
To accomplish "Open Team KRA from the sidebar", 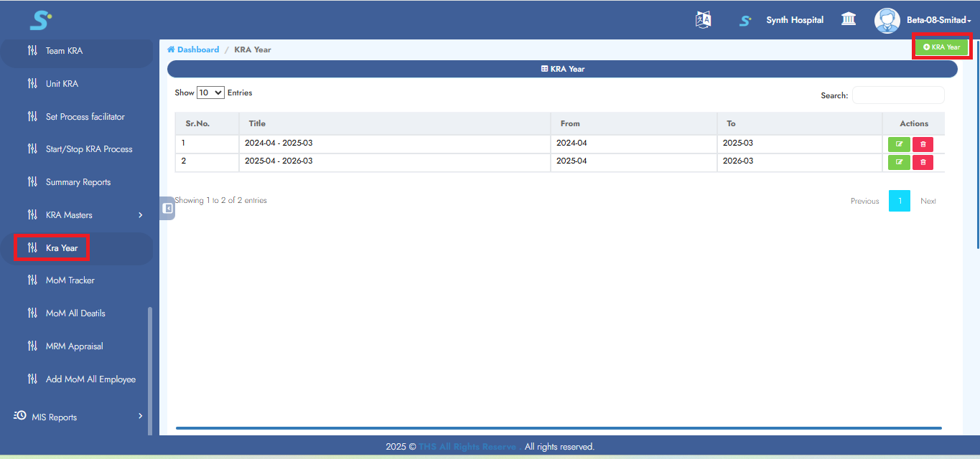I will point(64,51).
